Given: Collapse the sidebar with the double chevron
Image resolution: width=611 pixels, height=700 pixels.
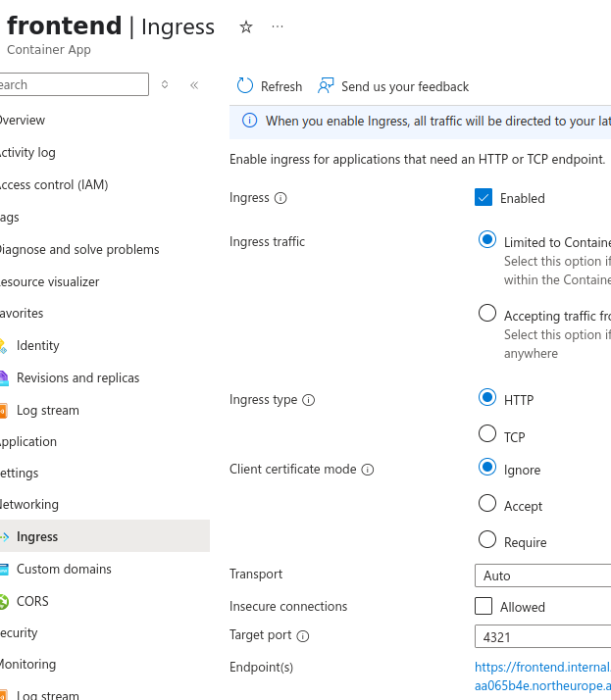Looking at the screenshot, I should 194,85.
